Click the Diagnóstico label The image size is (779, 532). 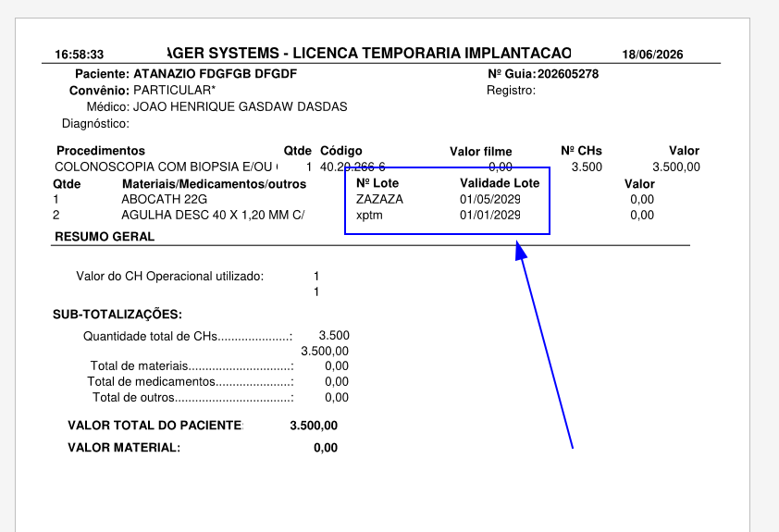pyautogui.click(x=95, y=124)
